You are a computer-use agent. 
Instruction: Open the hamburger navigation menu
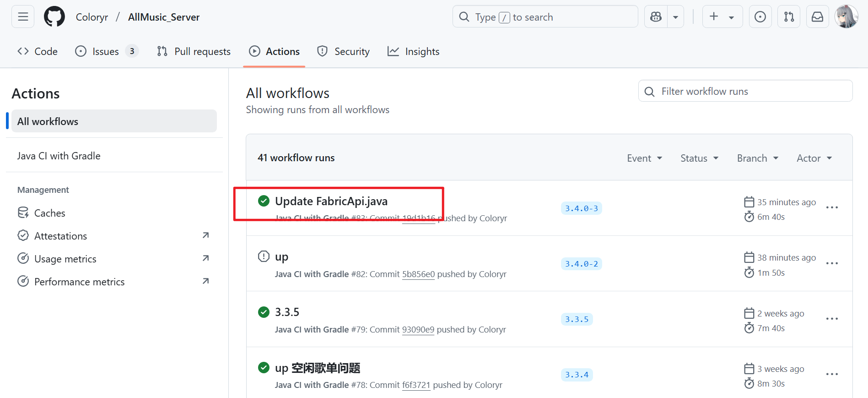point(23,17)
